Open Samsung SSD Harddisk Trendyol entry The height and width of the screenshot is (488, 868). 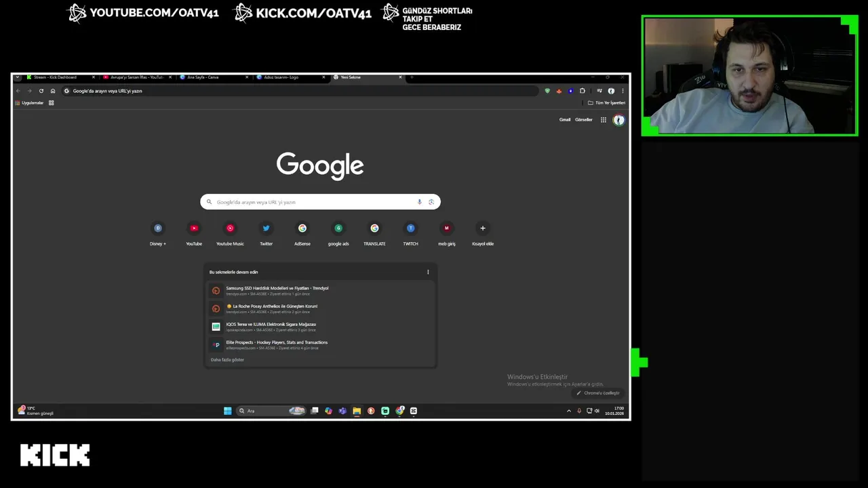click(320, 291)
